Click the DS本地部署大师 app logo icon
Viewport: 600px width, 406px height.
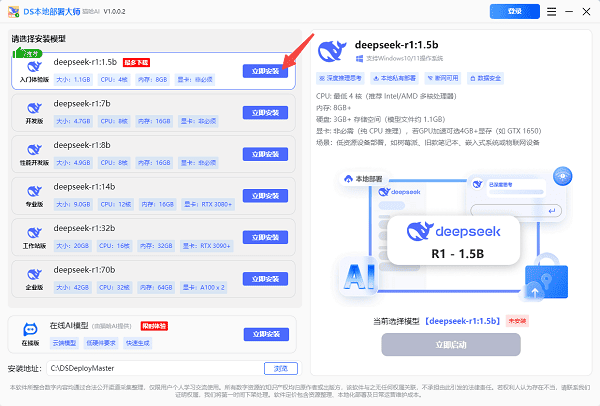coord(12,12)
